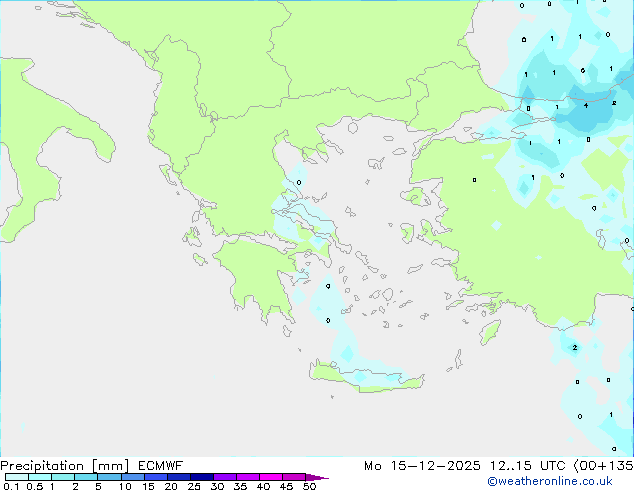Choose the purple swatch between 30 and 35
Image resolution: width=634 pixels, height=490 pixels.
tap(225, 478)
